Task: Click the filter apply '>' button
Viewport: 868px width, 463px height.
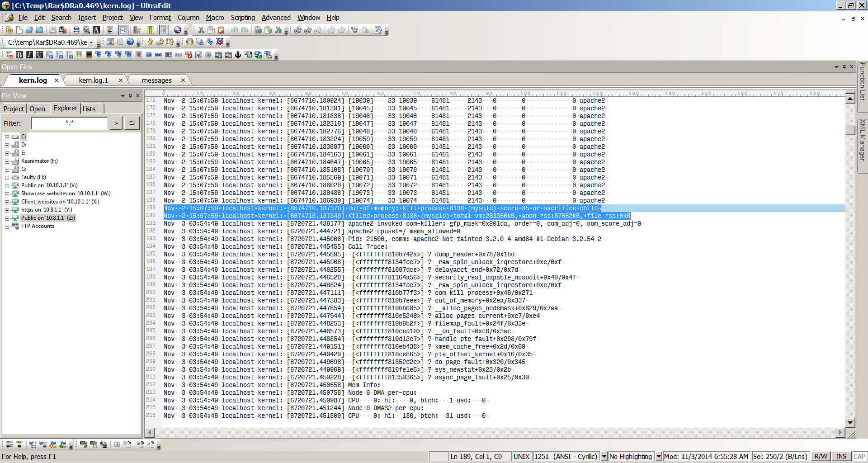Action: point(116,123)
